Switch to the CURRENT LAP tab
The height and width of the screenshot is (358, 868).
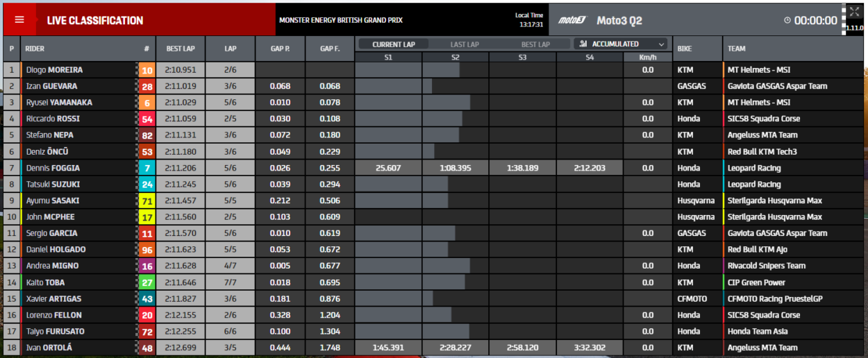coord(394,44)
